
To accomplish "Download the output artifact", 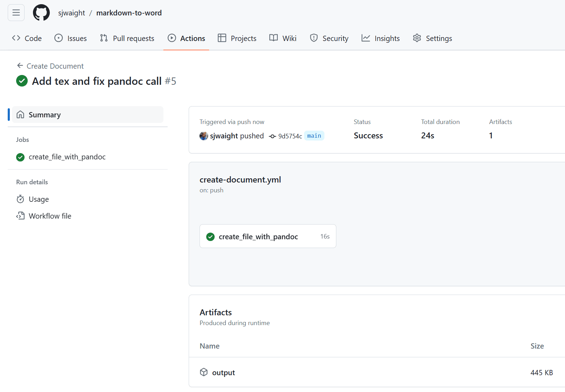I will click(x=223, y=372).
